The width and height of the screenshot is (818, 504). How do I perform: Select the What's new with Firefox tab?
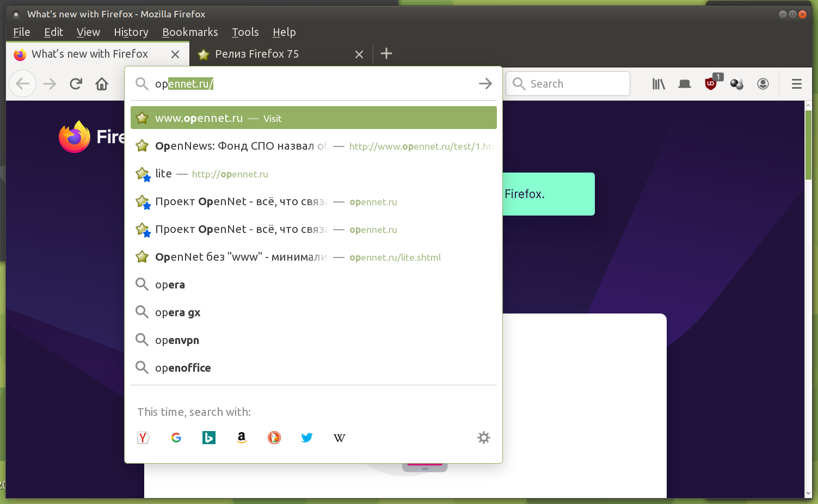(98, 54)
